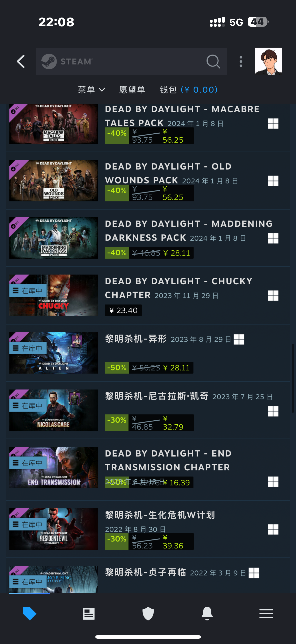Open the notifications bell tab
The height and width of the screenshot is (644, 296).
[x=207, y=613]
